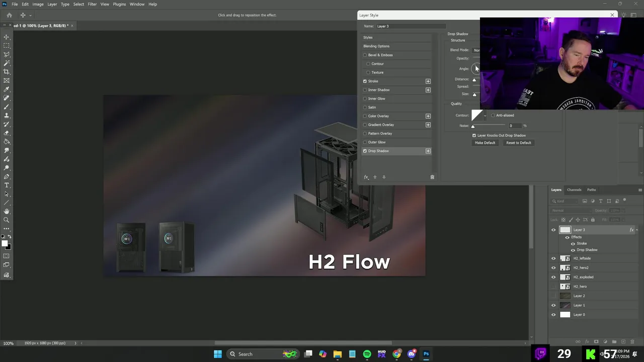The width and height of the screenshot is (644, 362).
Task: Select the Clone Stamp tool
Action: point(7,116)
